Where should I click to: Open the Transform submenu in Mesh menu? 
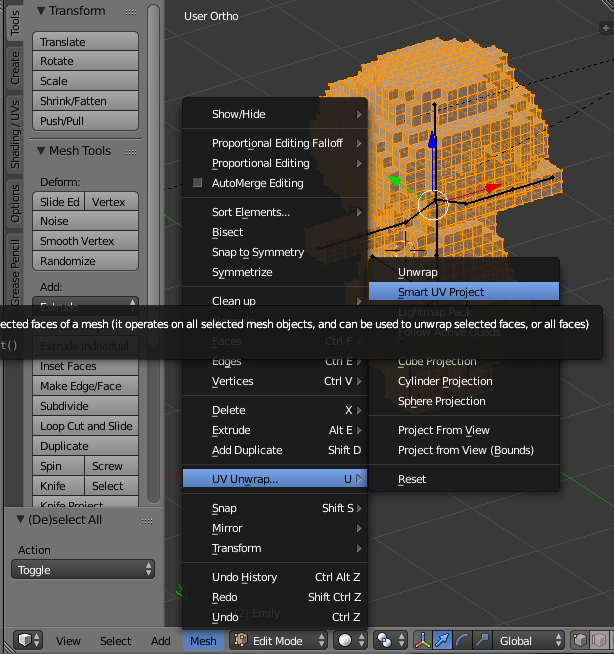coord(275,548)
